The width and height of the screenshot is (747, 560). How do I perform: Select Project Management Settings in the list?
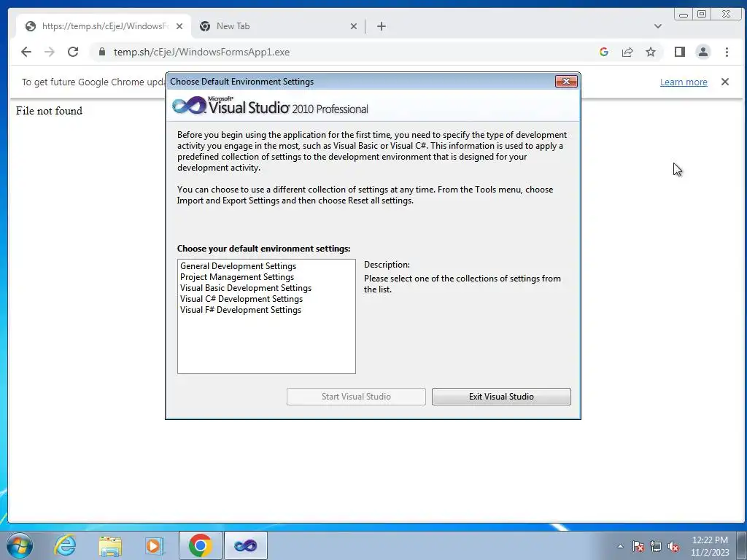point(237,277)
